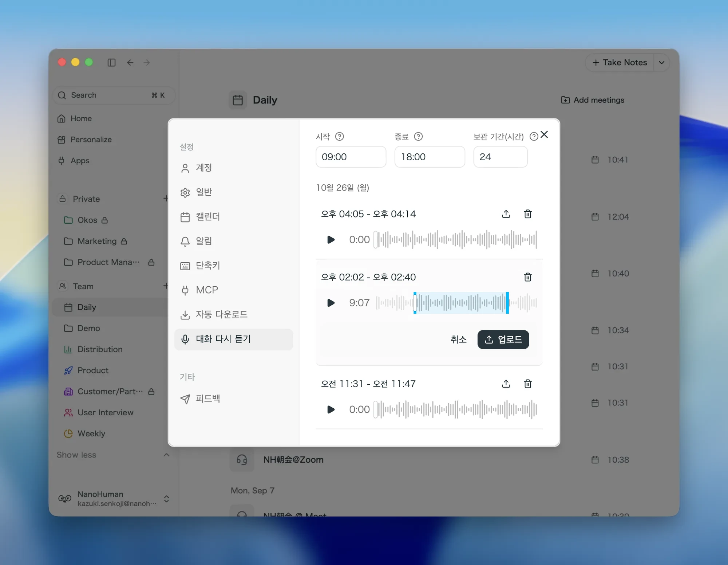
Task: Open 단축키 settings section
Action: click(234, 266)
